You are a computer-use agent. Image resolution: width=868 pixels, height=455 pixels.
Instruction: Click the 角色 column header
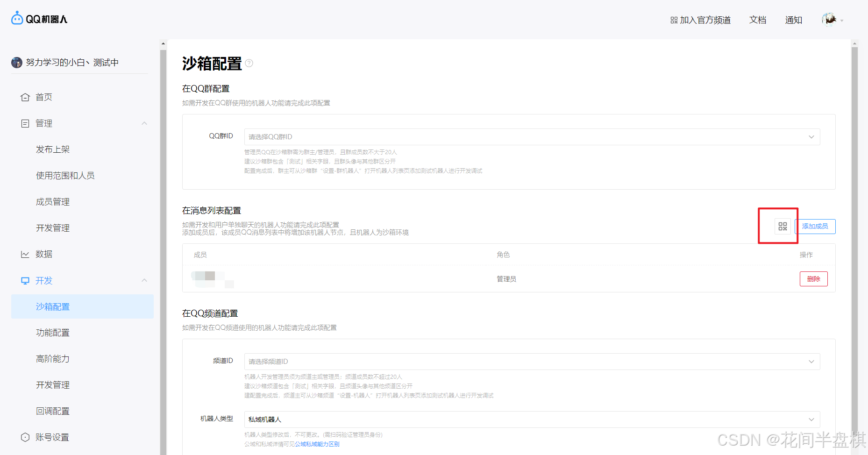coord(503,255)
